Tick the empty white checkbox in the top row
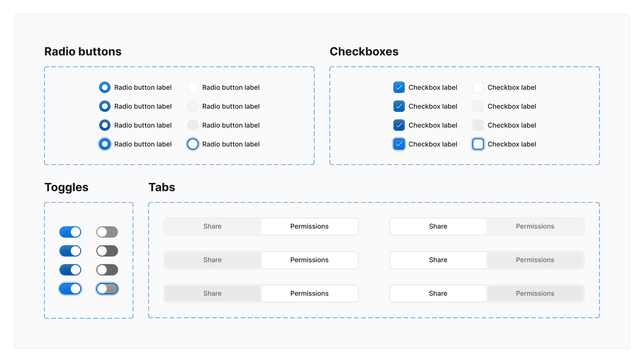Screen dimensions: 644x363 click(478, 87)
